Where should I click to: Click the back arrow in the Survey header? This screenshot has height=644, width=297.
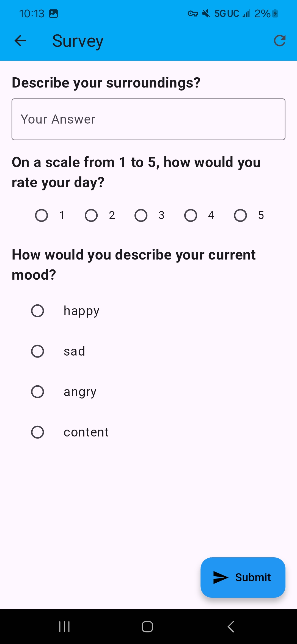20,41
